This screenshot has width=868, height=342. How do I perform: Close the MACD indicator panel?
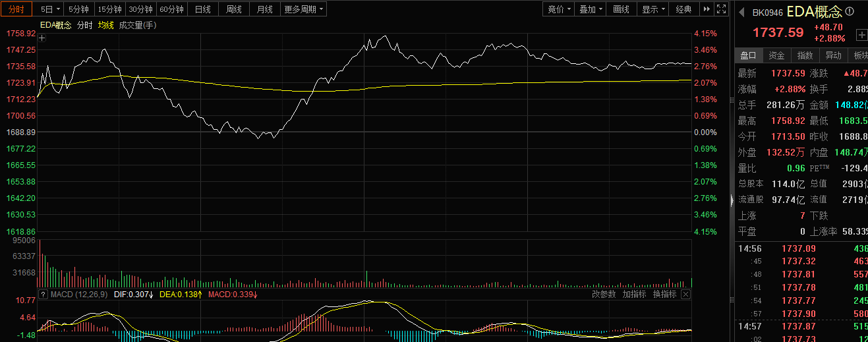[x=685, y=295]
